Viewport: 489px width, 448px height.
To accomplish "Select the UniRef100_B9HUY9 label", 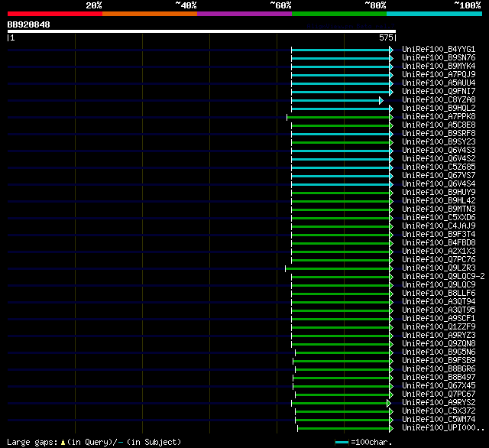I will tap(439, 193).
